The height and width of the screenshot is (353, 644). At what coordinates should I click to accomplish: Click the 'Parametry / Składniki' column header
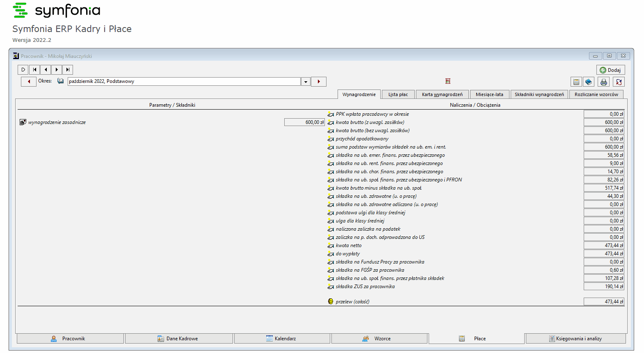click(172, 105)
